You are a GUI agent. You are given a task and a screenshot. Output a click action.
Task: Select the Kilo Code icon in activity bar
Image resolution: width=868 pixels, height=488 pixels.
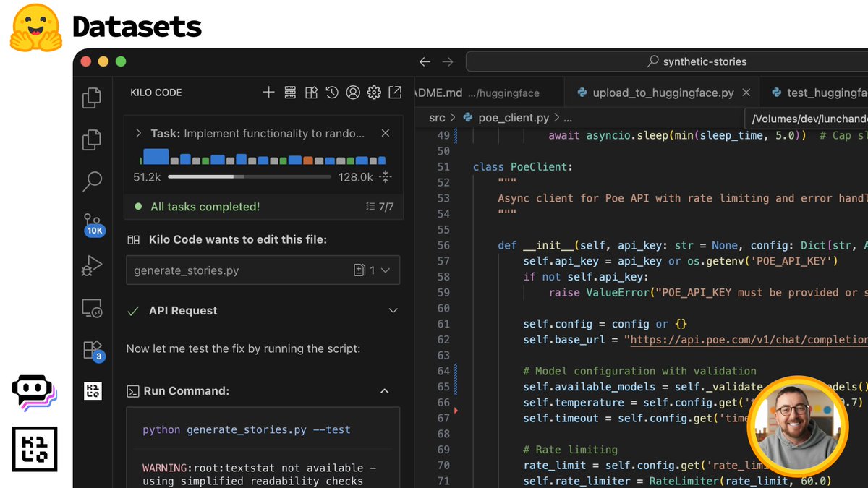(x=93, y=391)
